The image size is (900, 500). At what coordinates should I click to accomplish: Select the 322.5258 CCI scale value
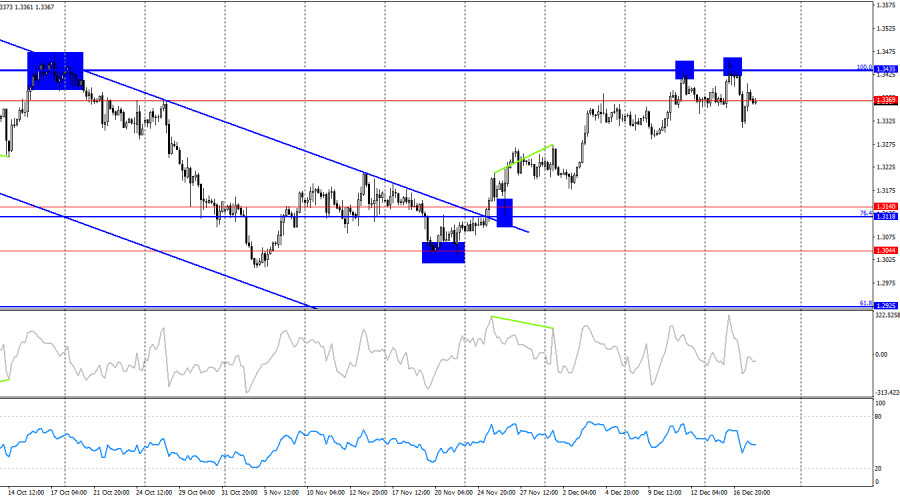886,315
